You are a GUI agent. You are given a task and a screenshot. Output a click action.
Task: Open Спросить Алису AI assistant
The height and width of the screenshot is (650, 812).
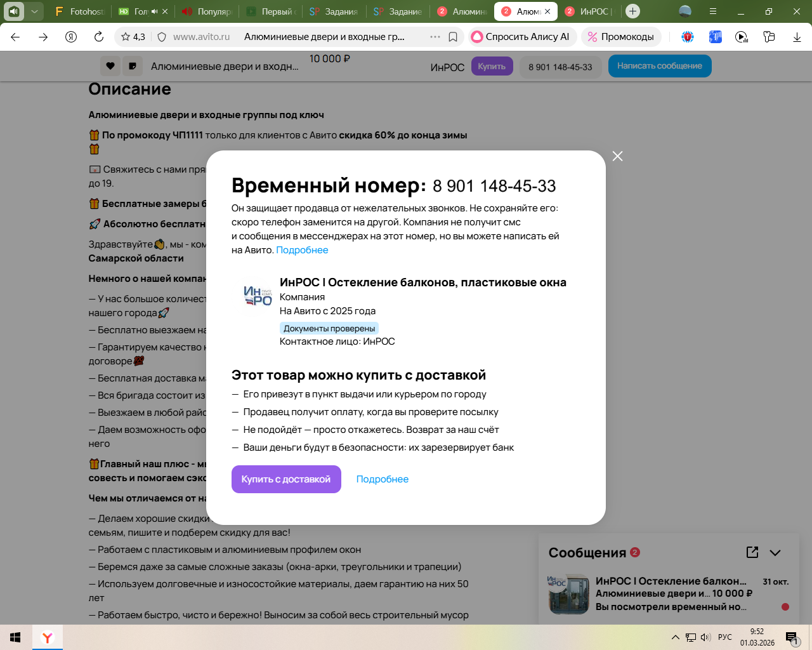pos(521,37)
